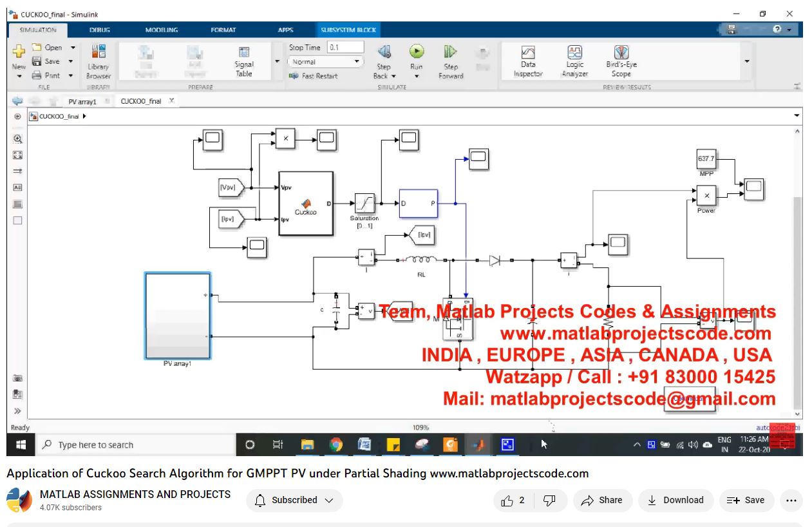Dislike the video with thumbs down

pyautogui.click(x=549, y=500)
